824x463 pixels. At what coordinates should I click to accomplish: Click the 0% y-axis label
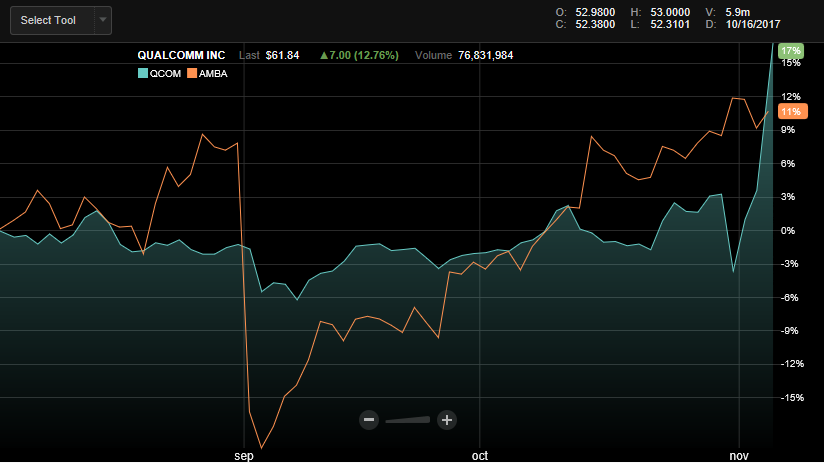788,231
